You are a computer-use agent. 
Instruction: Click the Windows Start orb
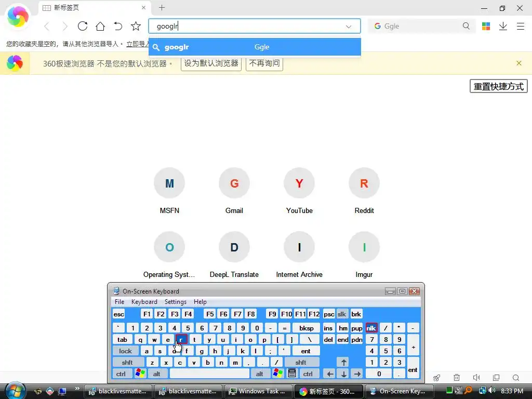[15, 390]
